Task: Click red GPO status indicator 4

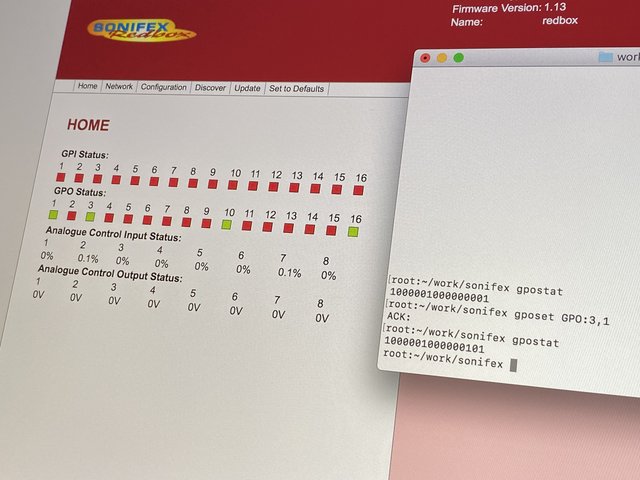Action: (x=109, y=218)
